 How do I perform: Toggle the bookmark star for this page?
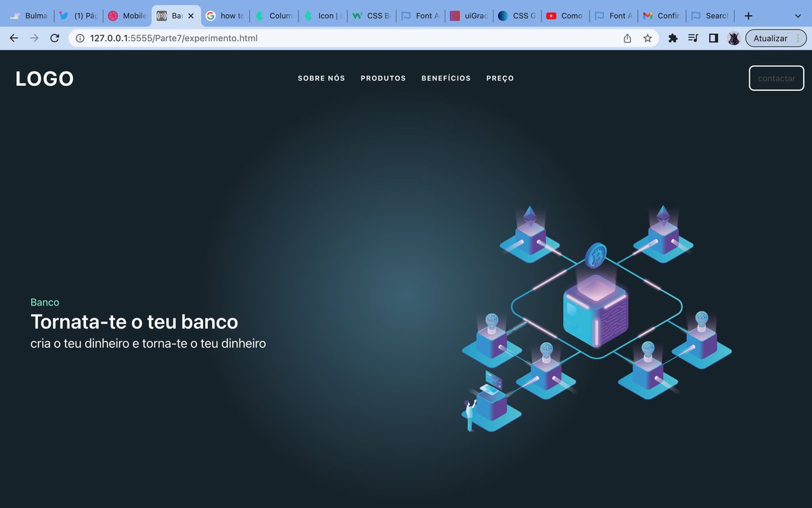pyautogui.click(x=648, y=38)
